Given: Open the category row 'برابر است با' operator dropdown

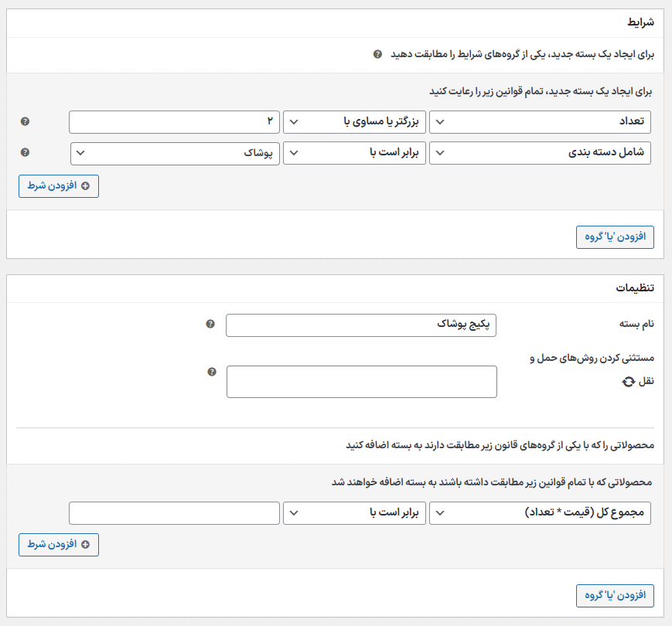Looking at the screenshot, I should click(354, 153).
